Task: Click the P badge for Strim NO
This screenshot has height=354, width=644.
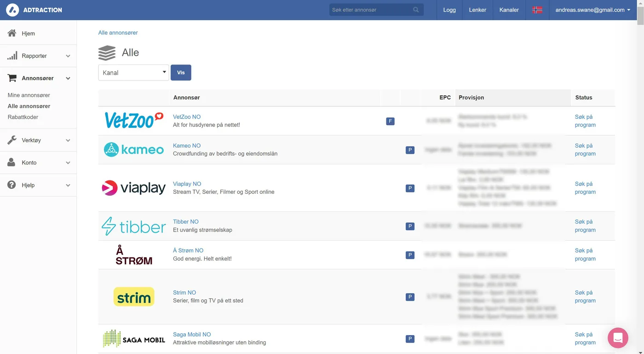Action: (410, 297)
